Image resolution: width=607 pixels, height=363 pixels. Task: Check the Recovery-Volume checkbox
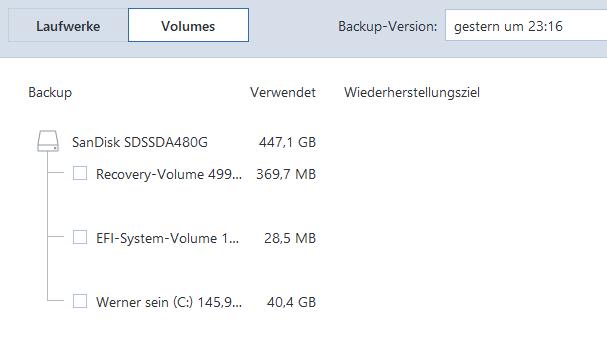pyautogui.click(x=80, y=173)
